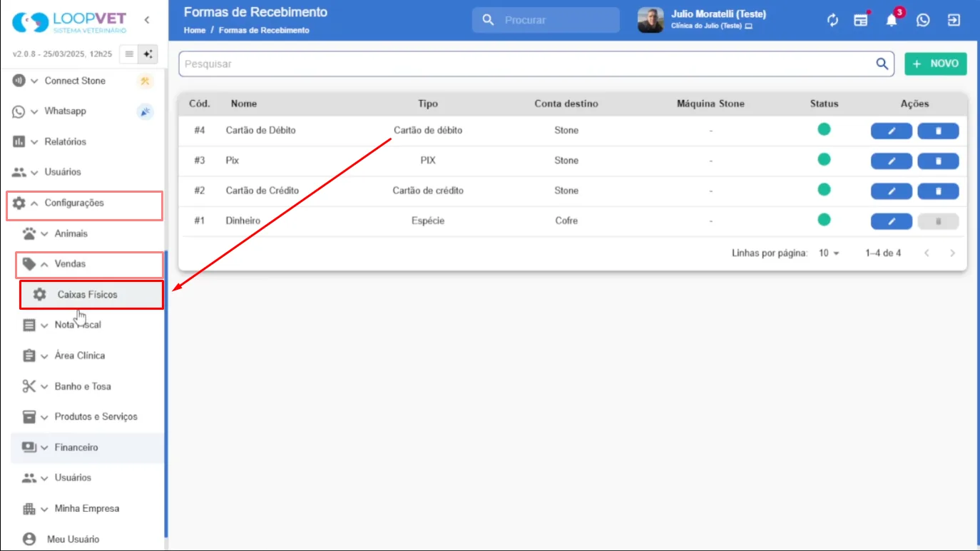Viewport: 980px width, 551px height.
Task: Click the list-view icon under the logo
Action: tap(129, 54)
